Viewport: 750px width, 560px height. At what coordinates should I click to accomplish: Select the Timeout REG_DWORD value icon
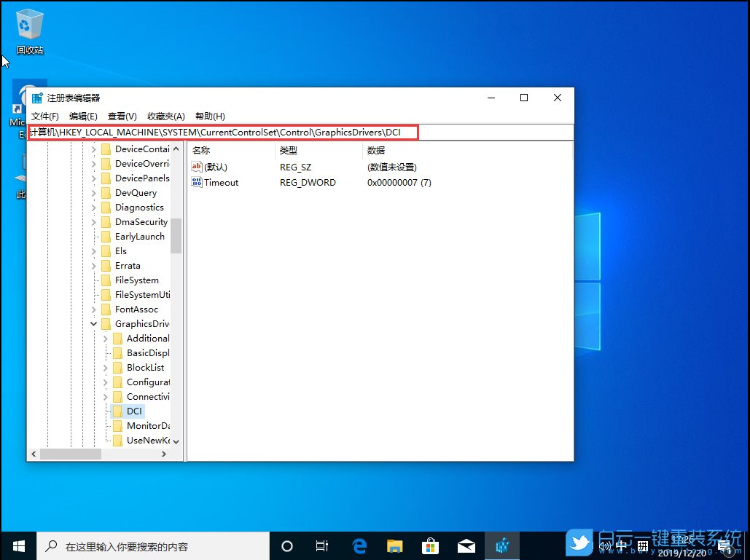point(195,182)
